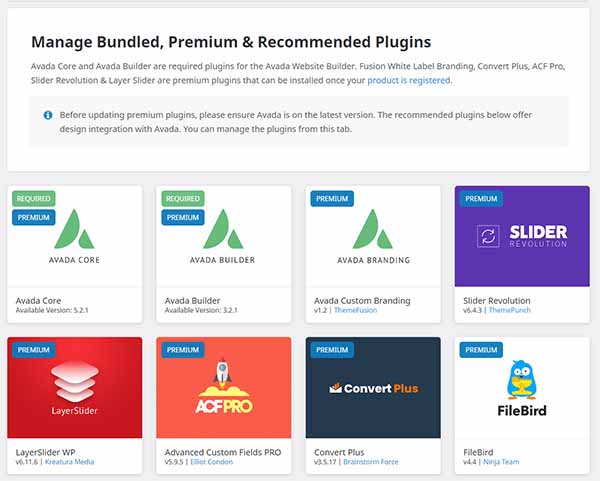Screen dimensions: 600x481
Task: Open the Kreatura Media author link
Action: pos(69,461)
